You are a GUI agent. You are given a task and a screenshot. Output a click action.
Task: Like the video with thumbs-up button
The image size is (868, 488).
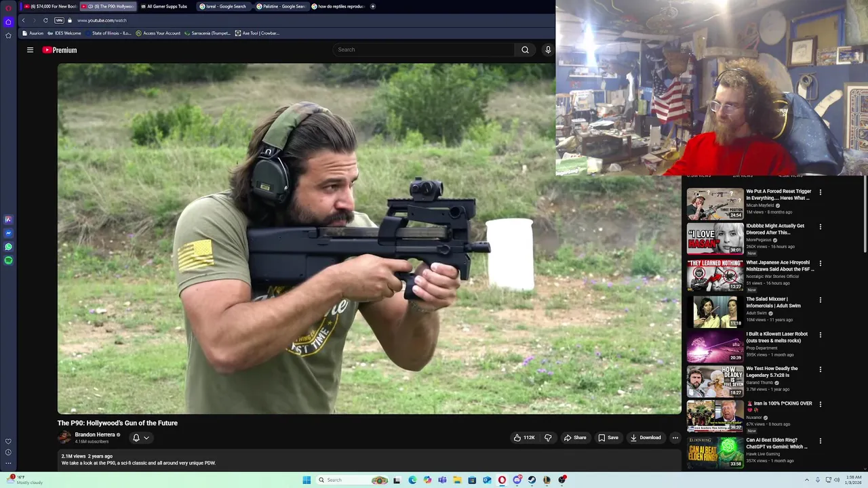[524, 438]
